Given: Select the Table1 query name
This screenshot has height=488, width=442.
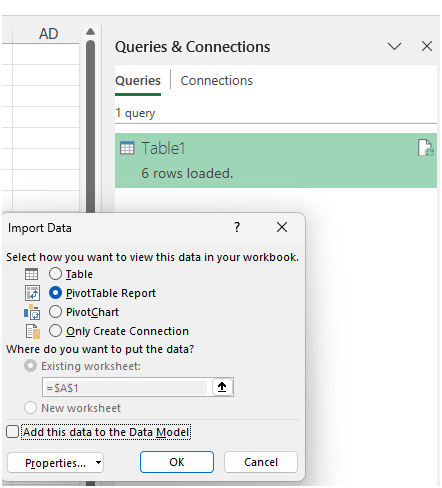Looking at the screenshot, I should pyautogui.click(x=163, y=148).
